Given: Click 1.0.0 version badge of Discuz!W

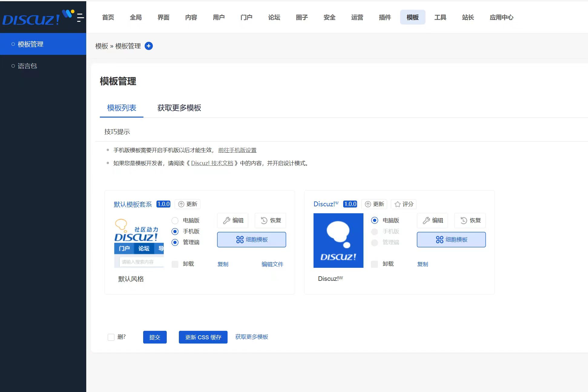Looking at the screenshot, I should click(x=350, y=204).
